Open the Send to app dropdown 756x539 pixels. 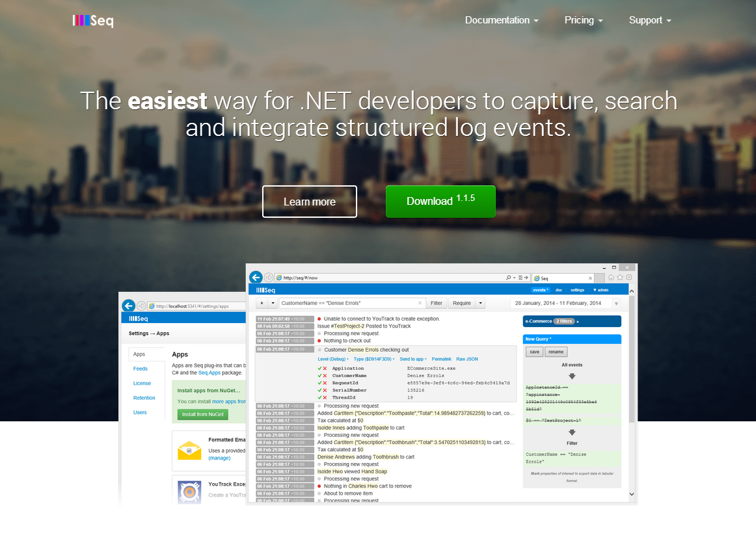coord(413,360)
